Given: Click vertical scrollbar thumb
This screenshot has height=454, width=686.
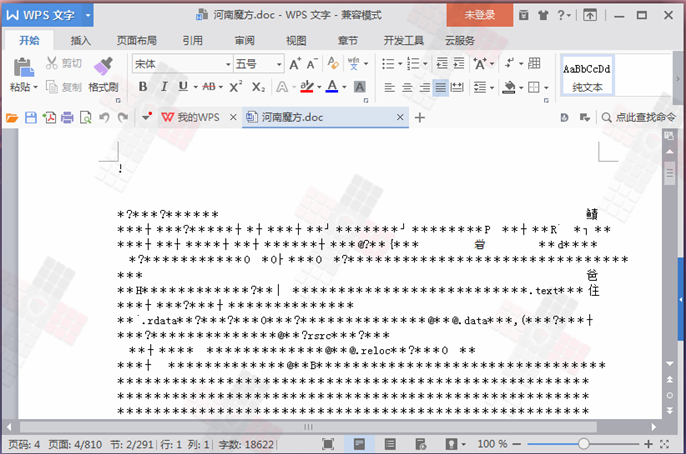Looking at the screenshot, I should coord(669,174).
